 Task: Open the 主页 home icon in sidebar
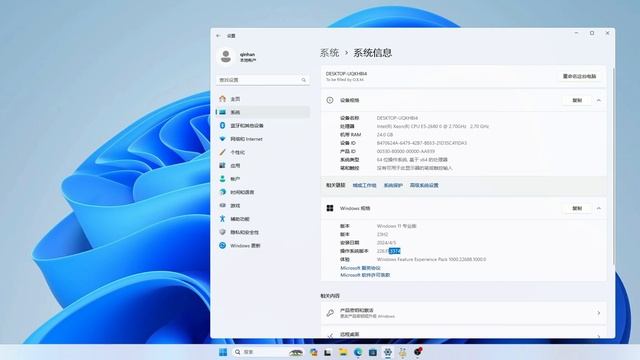[x=222, y=99]
